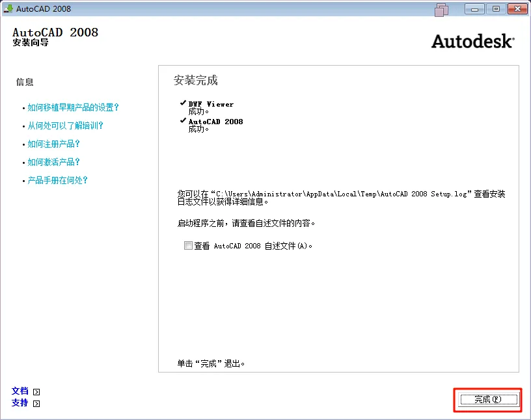The height and width of the screenshot is (420, 531).
Task: Close the AutoCAD 2008 installer window
Action: pyautogui.click(x=517, y=9)
